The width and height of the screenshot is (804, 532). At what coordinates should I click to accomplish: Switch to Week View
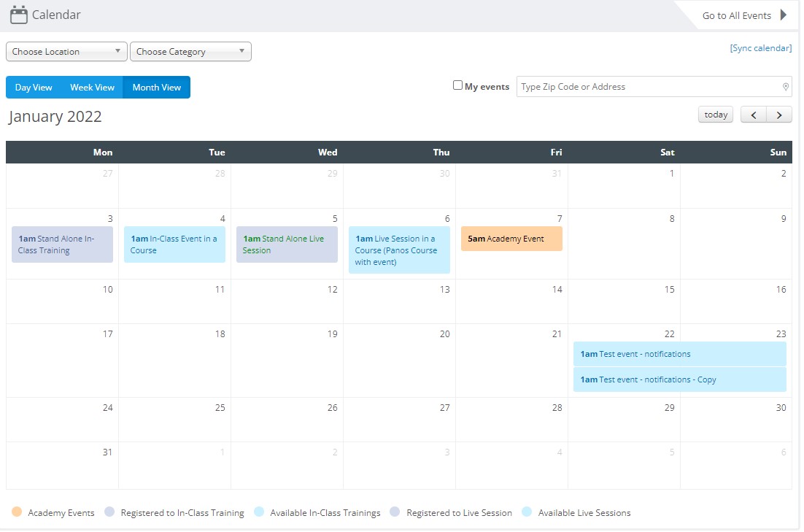[x=93, y=88]
